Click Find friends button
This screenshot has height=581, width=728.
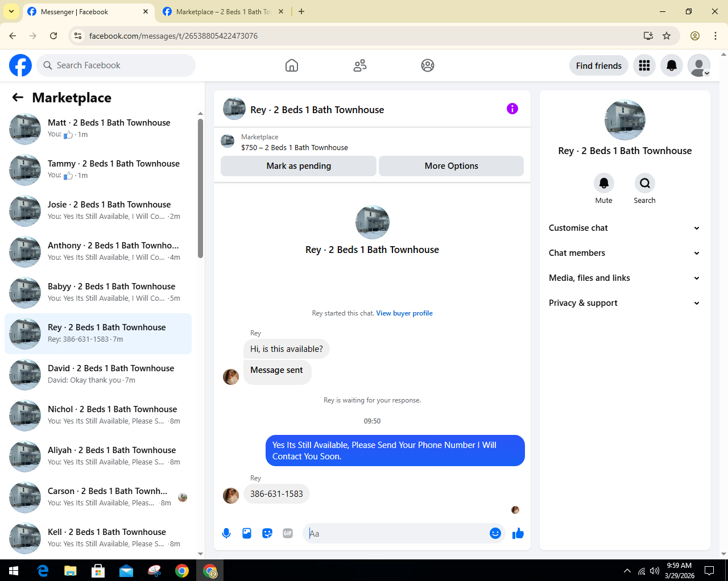[x=599, y=65]
